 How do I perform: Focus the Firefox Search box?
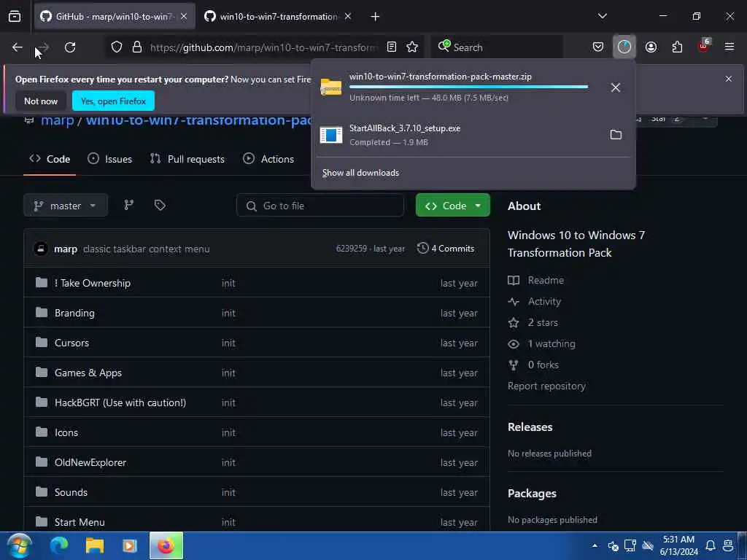pyautogui.click(x=498, y=47)
